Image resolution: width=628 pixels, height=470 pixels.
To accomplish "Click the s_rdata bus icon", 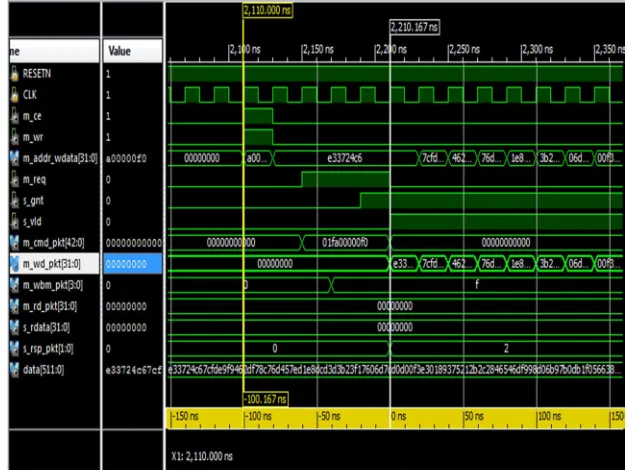I will pos(14,327).
